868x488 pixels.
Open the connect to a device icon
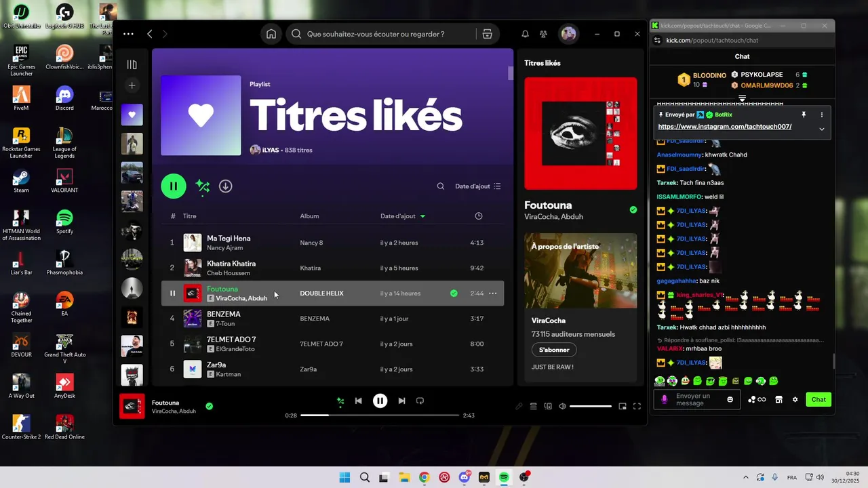click(548, 407)
